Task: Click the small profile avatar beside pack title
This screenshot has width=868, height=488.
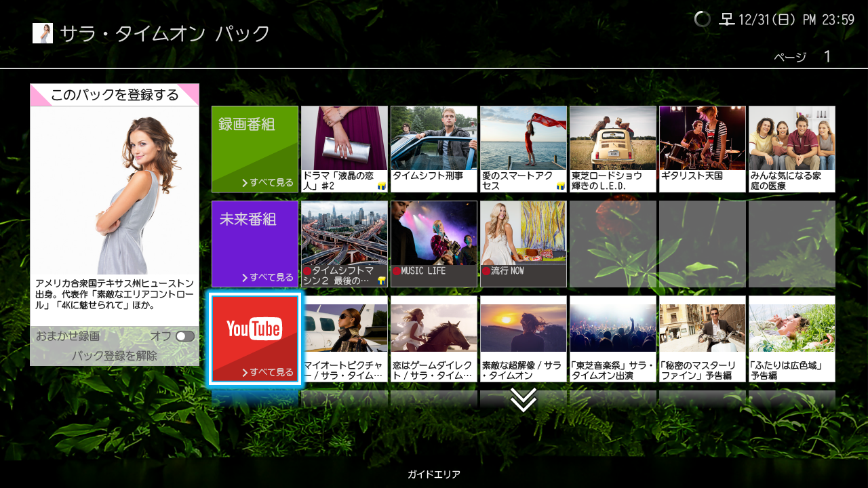Action: point(43,33)
